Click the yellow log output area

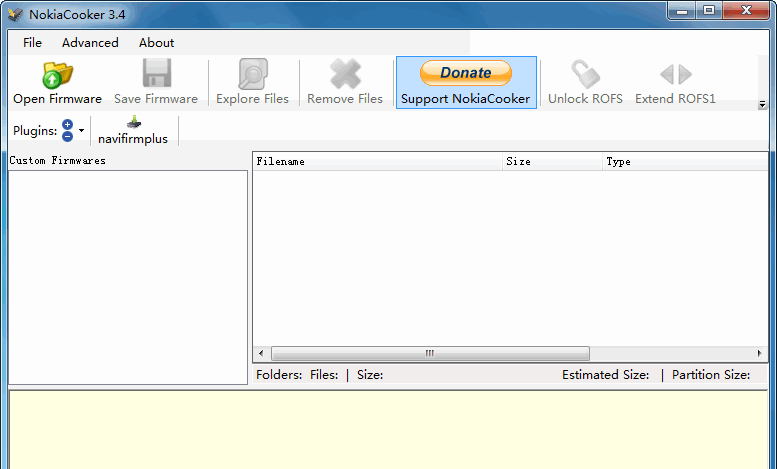click(388, 430)
